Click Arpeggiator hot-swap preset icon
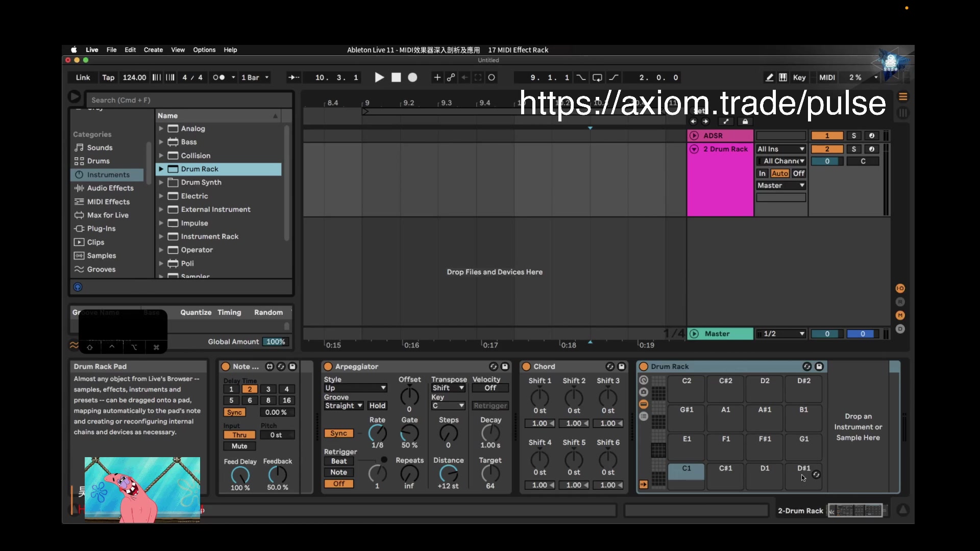 click(493, 367)
